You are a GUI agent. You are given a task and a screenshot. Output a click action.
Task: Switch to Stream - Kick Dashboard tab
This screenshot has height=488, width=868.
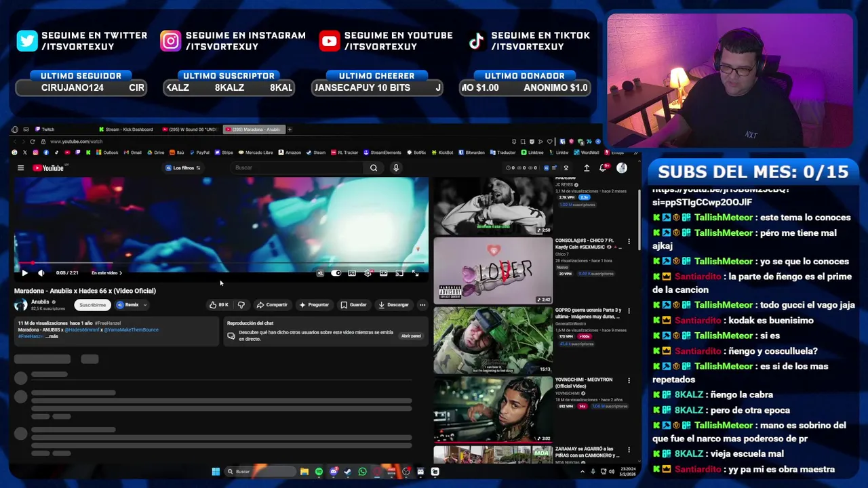[125, 129]
